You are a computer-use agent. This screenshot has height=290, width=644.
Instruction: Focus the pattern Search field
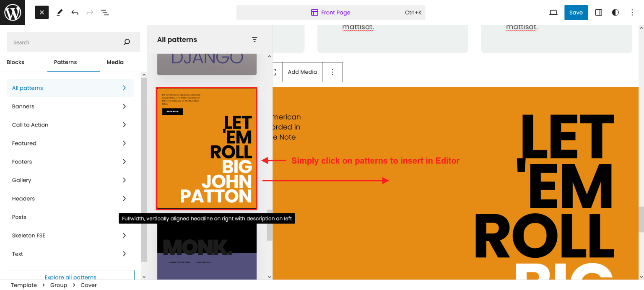(x=73, y=42)
